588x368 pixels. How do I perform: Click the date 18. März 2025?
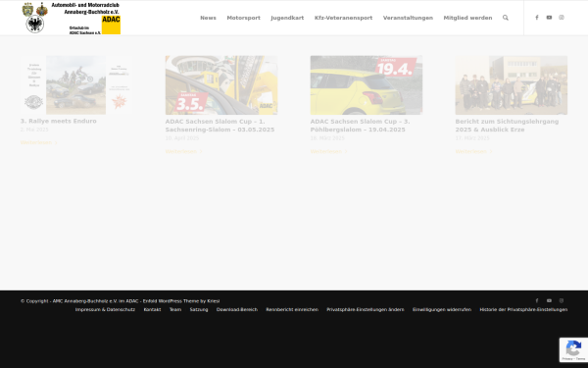[x=327, y=138]
